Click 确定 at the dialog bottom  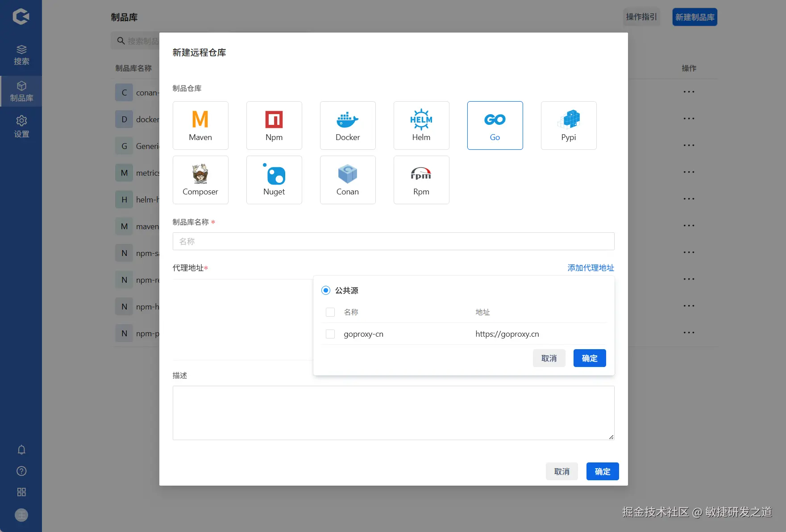pos(603,471)
